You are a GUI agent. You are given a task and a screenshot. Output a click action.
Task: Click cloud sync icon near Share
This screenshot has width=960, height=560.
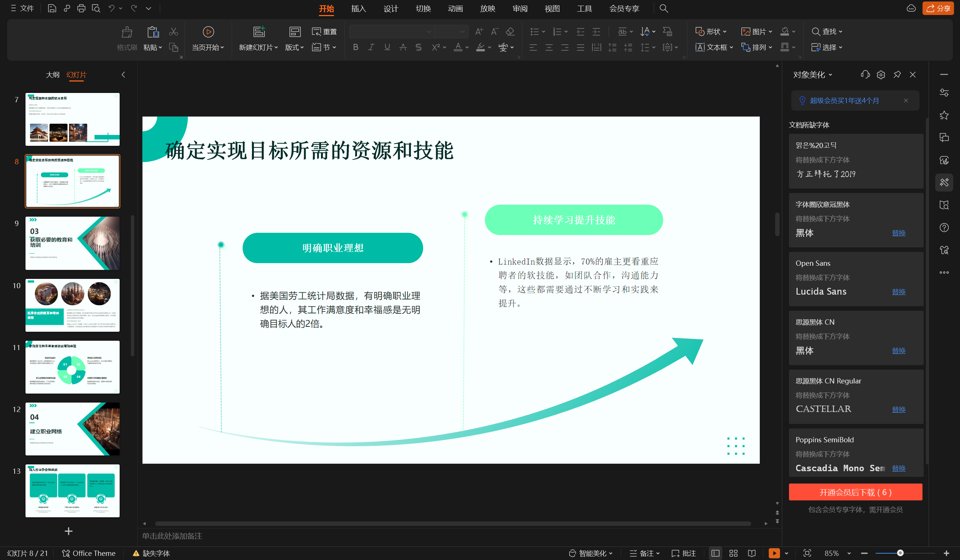point(911,8)
